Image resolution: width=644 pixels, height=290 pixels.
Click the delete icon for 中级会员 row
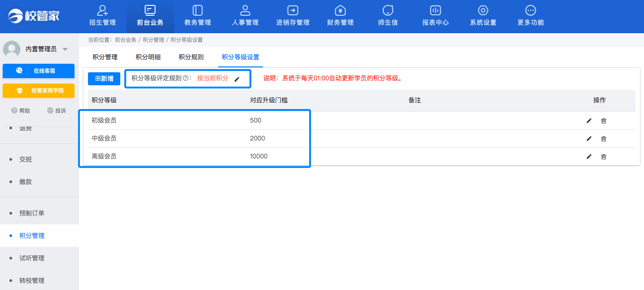click(x=603, y=138)
